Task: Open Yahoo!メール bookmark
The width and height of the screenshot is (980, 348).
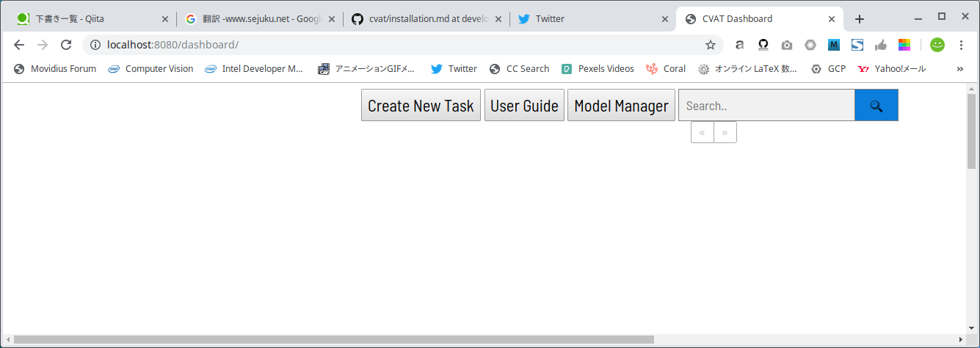Action: coord(891,69)
